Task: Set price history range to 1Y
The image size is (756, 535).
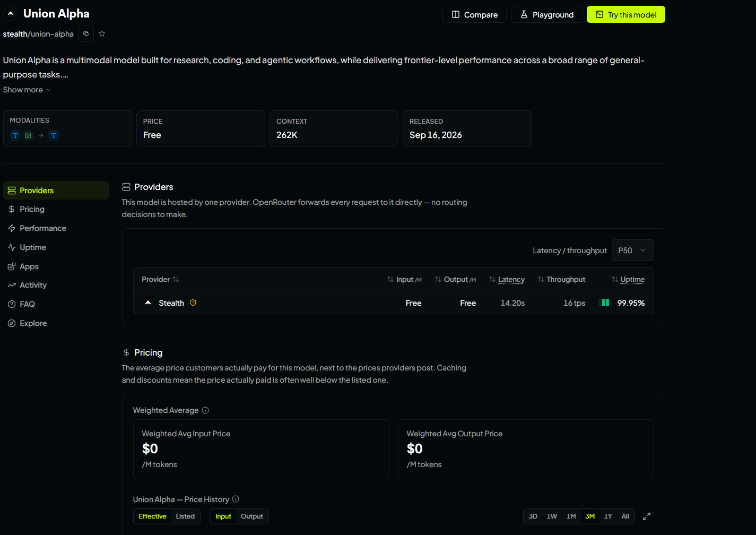Action: click(608, 516)
